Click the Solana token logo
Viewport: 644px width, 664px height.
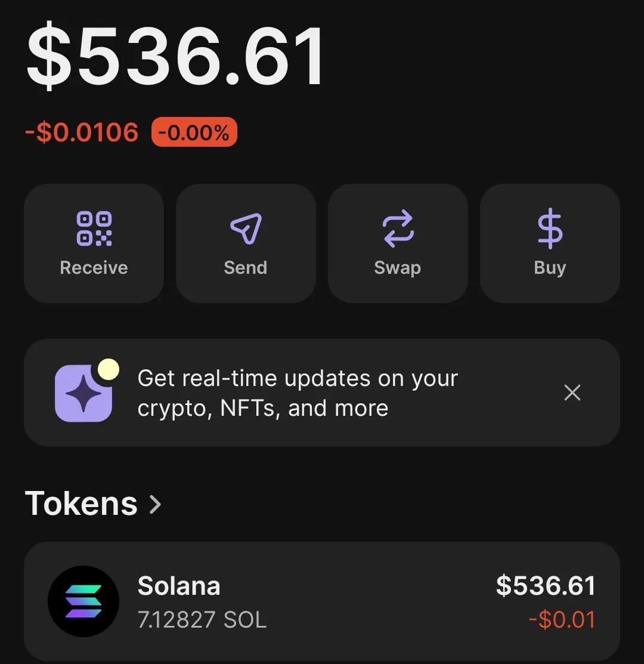coord(83,601)
